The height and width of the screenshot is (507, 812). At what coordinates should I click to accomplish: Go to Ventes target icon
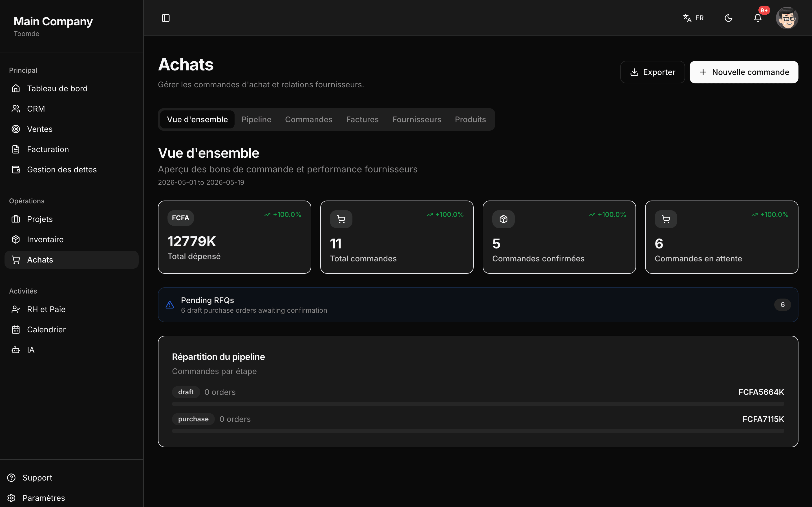point(16,129)
